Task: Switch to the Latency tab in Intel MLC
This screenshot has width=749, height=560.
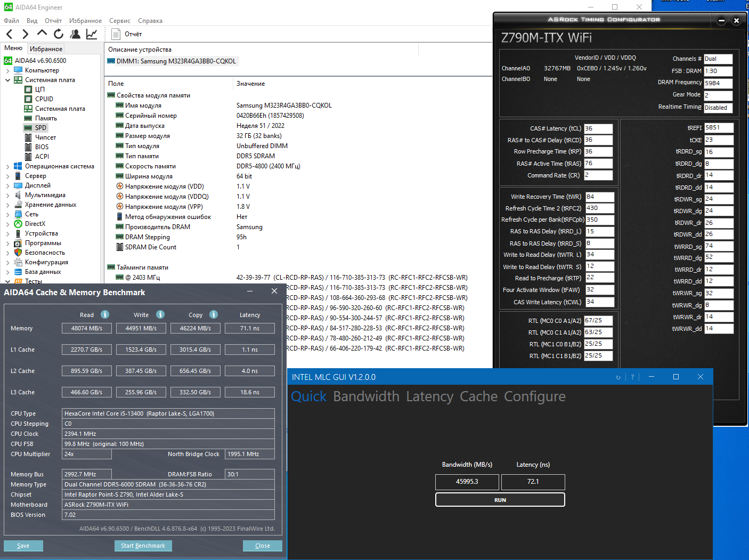Action: click(429, 396)
